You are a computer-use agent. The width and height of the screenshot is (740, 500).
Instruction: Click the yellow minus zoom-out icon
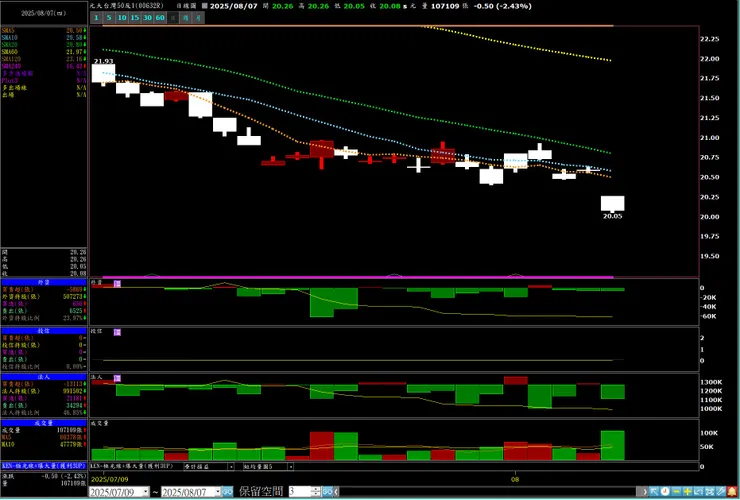pyautogui.click(x=676, y=492)
